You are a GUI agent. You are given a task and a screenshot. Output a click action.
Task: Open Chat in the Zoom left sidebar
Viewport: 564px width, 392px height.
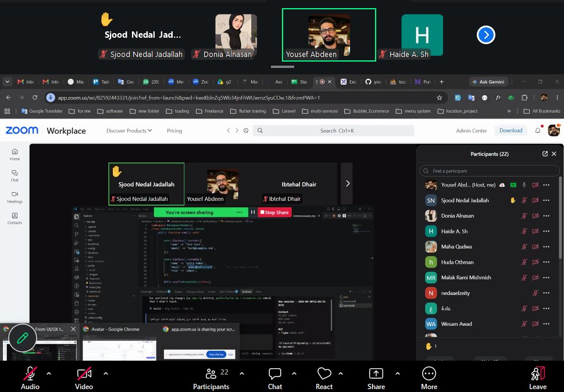pos(15,176)
